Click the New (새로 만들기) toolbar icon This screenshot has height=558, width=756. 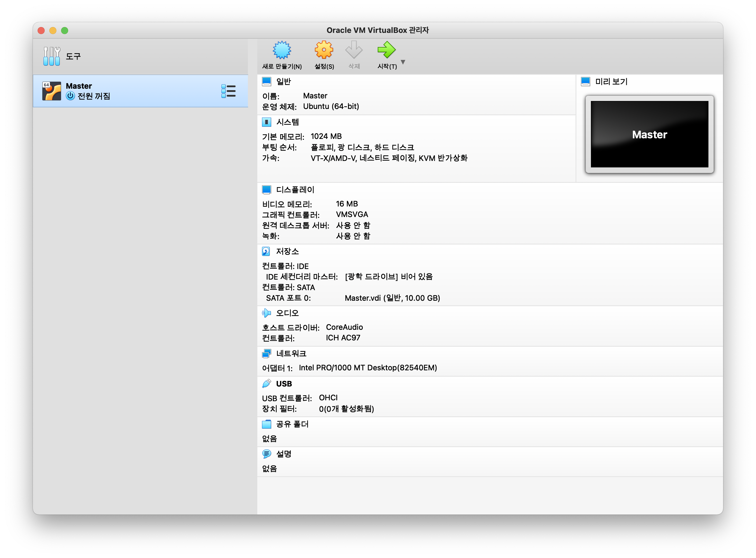point(282,50)
